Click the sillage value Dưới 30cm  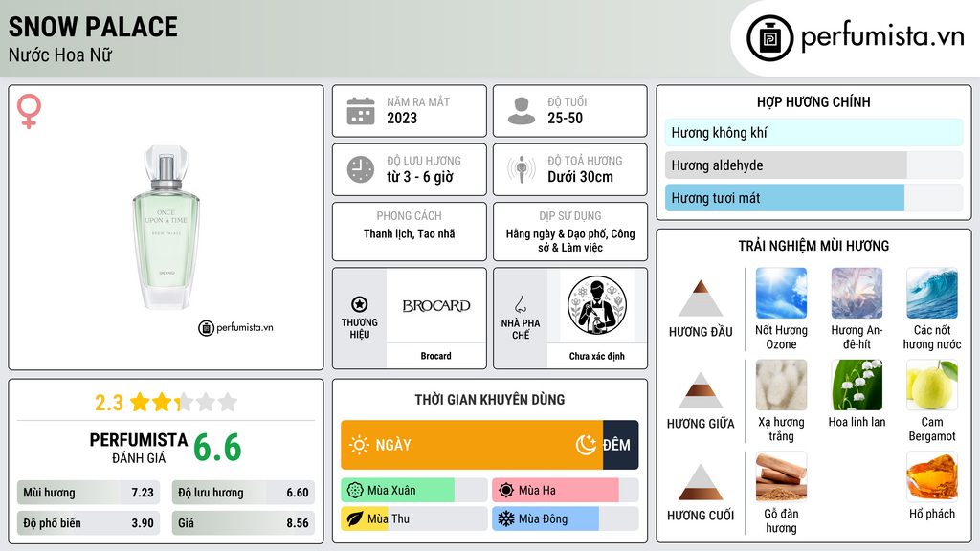[581, 177]
